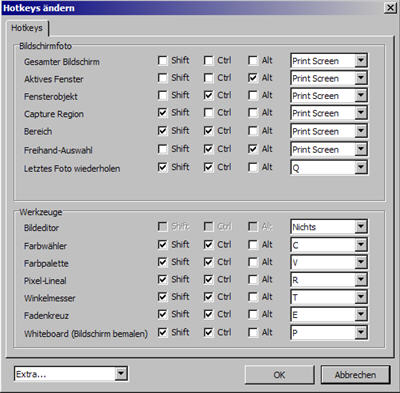Open key dropdown for Freihand-Auswahl
This screenshot has width=400, height=393.
361,149
